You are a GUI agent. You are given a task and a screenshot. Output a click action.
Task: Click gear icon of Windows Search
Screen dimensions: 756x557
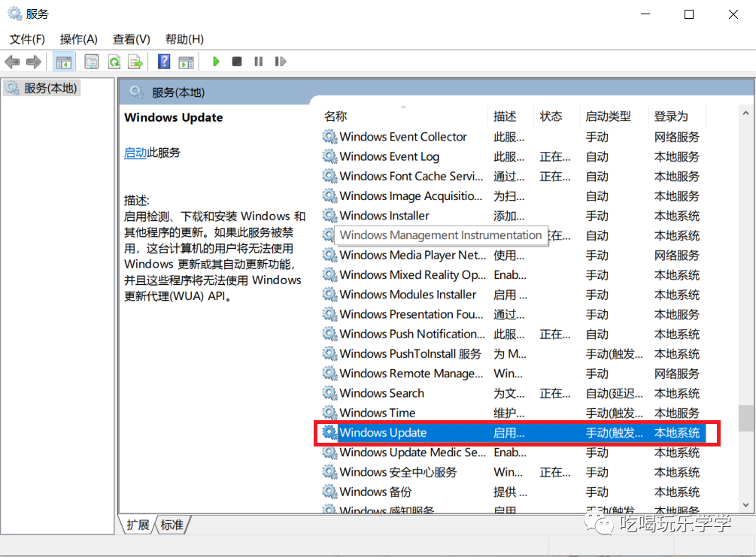[x=329, y=393]
